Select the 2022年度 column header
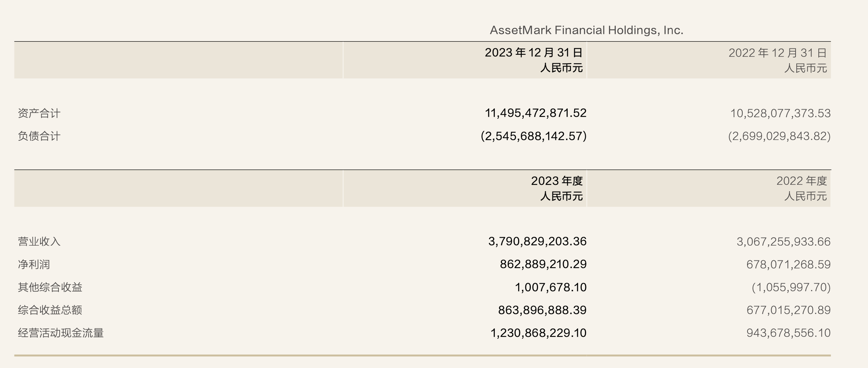The height and width of the screenshot is (368, 868). (802, 181)
